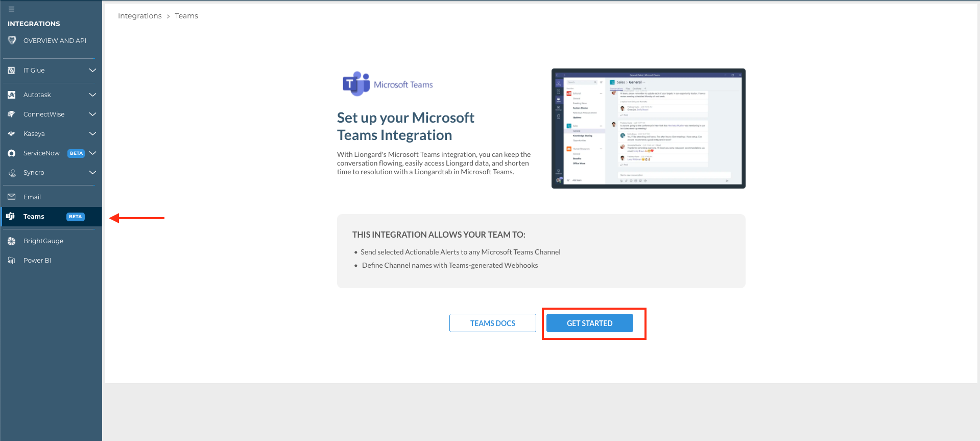The height and width of the screenshot is (441, 980).
Task: Click the hamburger menu icon in sidebar
Action: pos(11,9)
